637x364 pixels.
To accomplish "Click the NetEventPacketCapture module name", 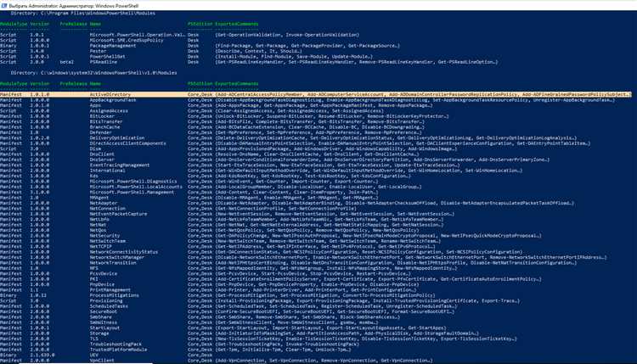I will [119, 214].
